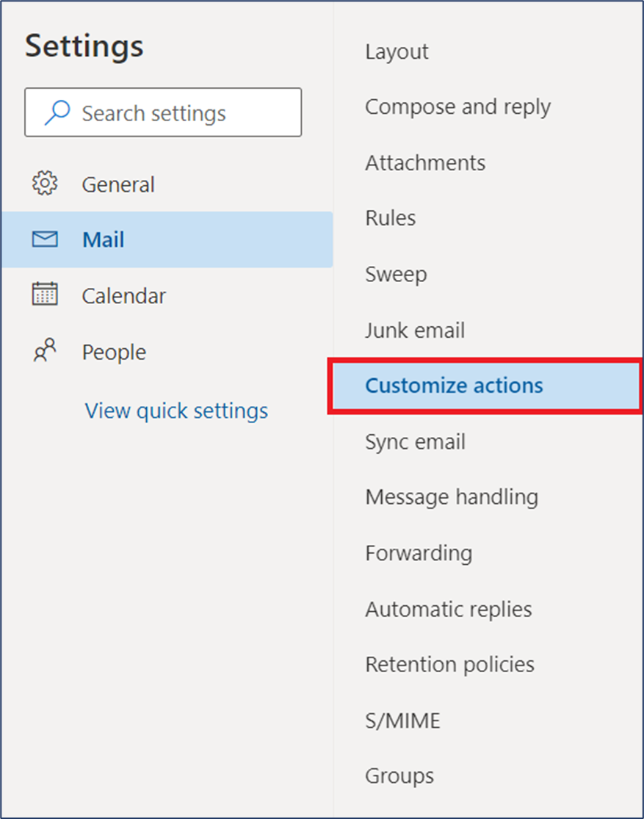Focus the Search settings field
The height and width of the screenshot is (819, 644).
tap(163, 112)
